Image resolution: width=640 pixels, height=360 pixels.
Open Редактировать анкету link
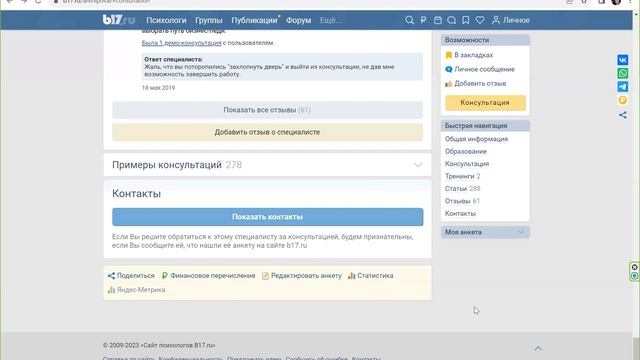click(302, 276)
